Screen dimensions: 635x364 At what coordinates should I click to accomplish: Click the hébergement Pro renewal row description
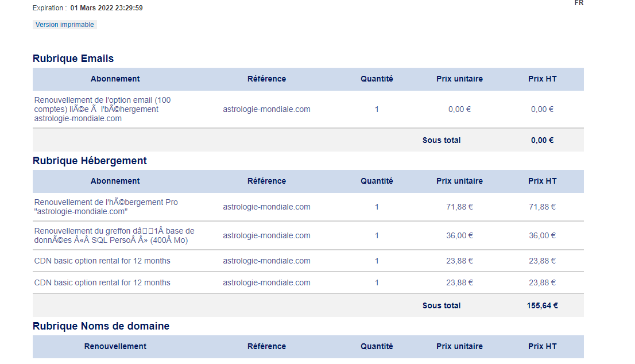(x=106, y=207)
